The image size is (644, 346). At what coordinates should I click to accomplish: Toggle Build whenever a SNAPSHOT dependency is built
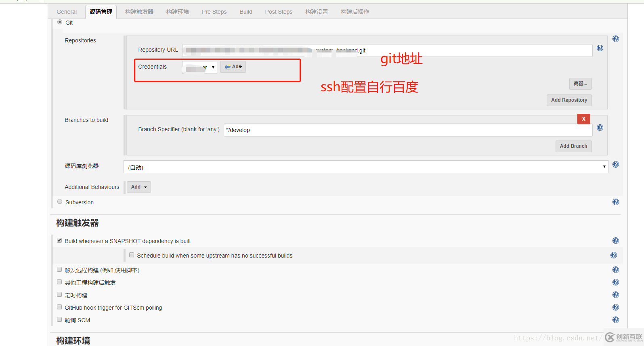(x=59, y=241)
